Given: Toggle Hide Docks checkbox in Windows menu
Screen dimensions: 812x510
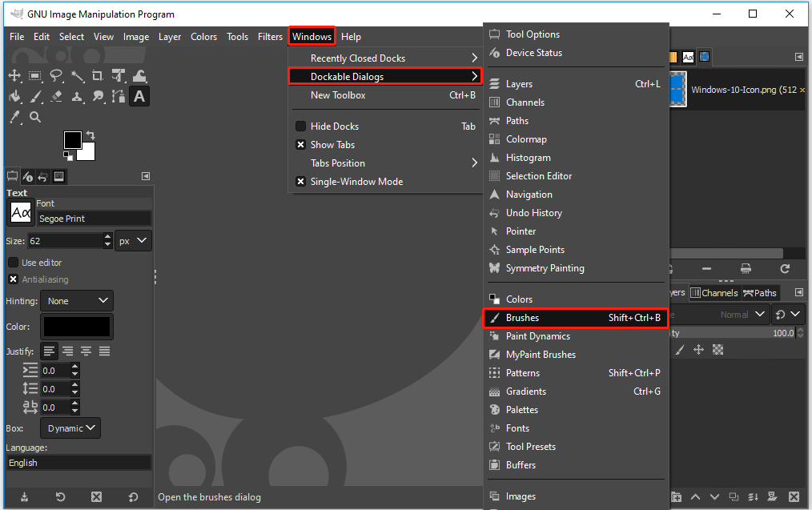Looking at the screenshot, I should point(300,126).
